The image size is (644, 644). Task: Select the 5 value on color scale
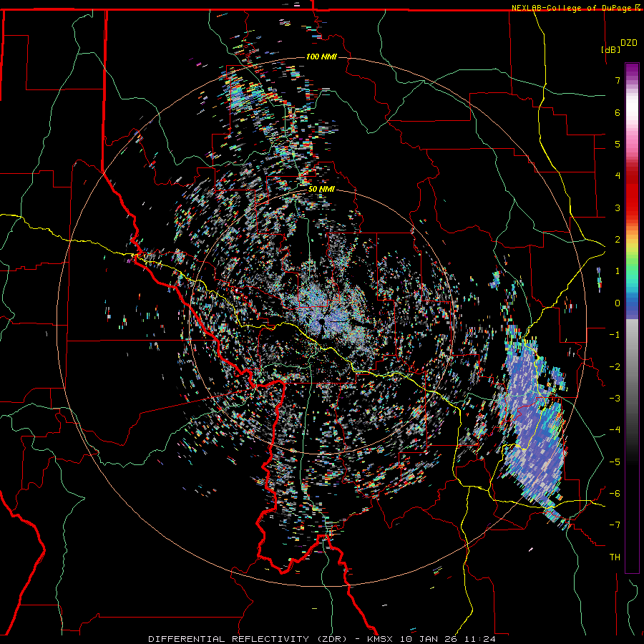click(618, 144)
